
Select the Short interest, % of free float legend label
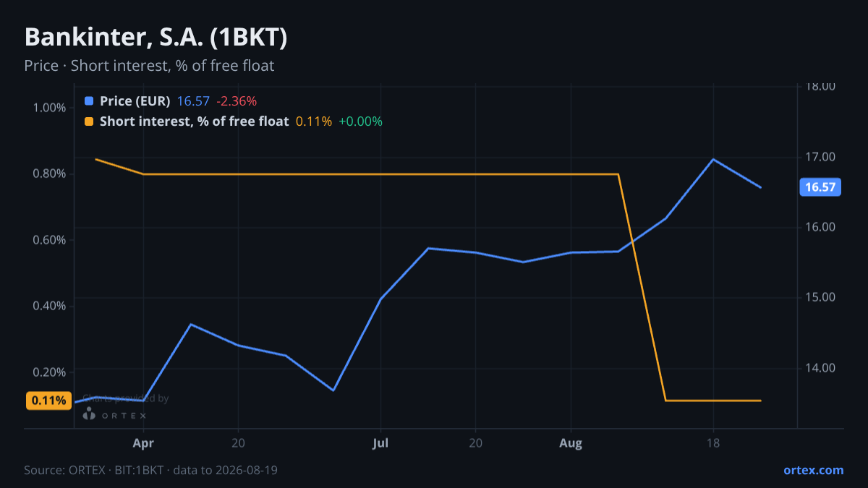tap(195, 121)
